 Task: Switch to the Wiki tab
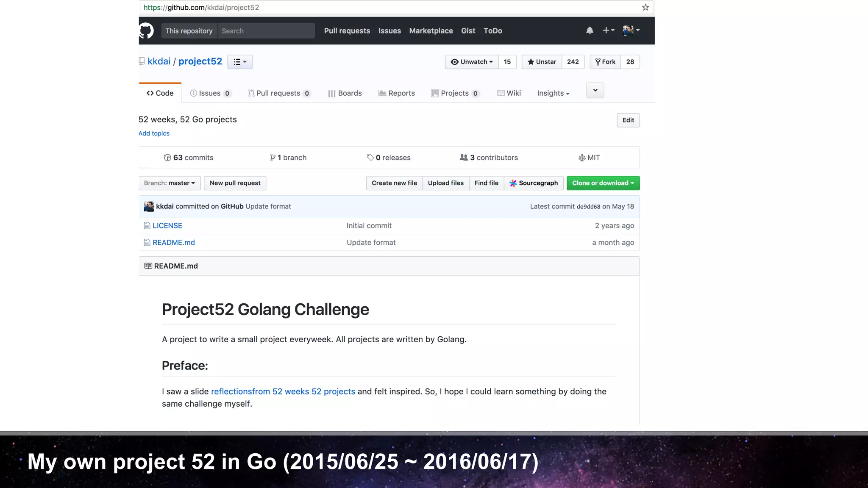[509, 93]
